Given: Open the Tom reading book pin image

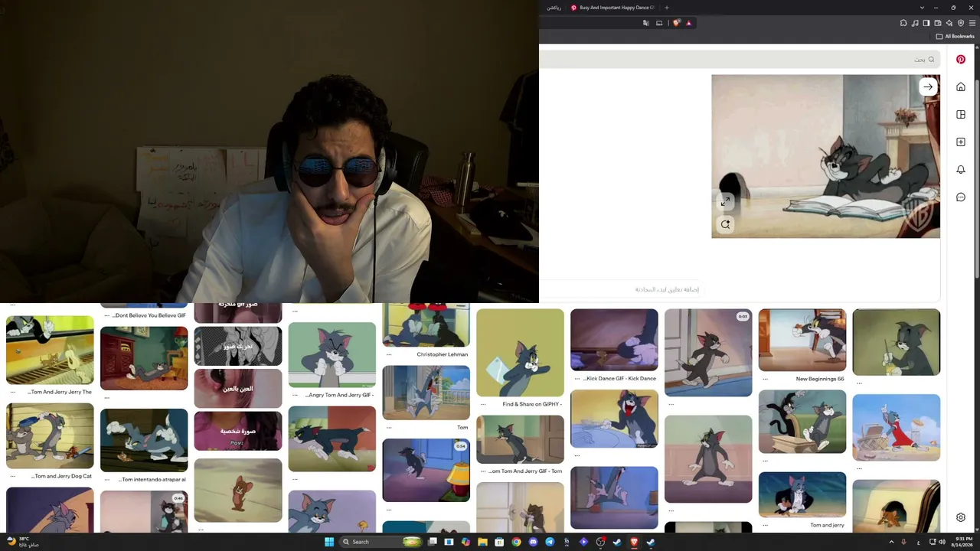Looking at the screenshot, I should 826,156.
